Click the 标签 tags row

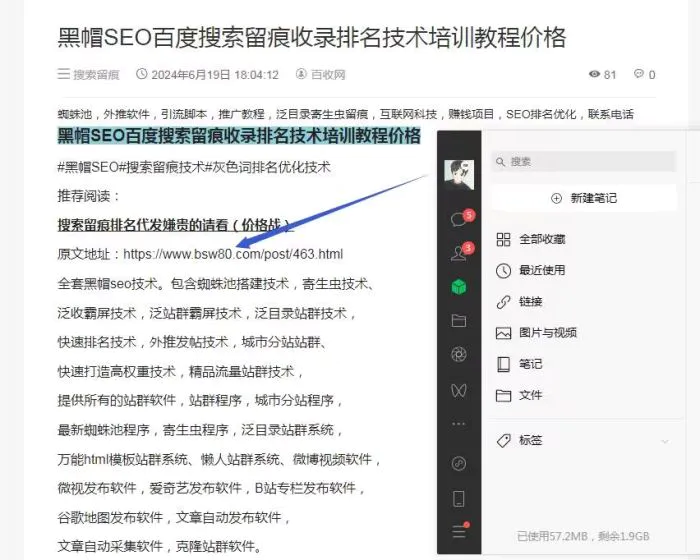[x=584, y=441]
